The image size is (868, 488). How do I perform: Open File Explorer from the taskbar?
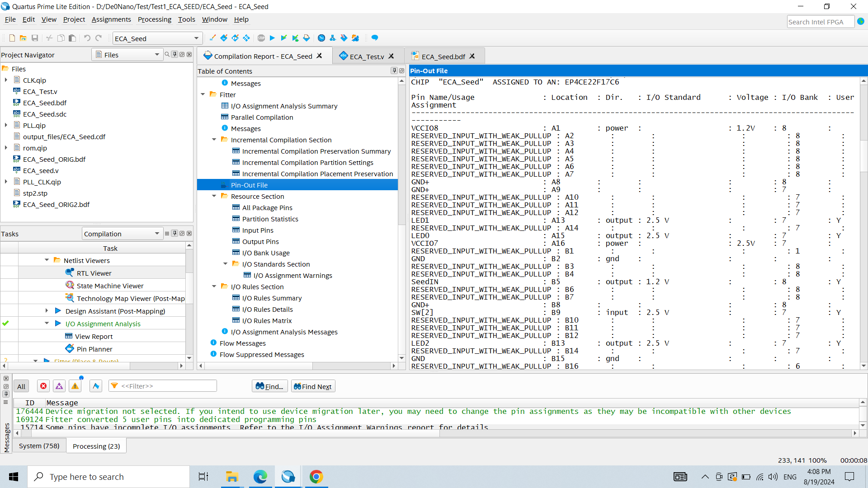tap(232, 477)
